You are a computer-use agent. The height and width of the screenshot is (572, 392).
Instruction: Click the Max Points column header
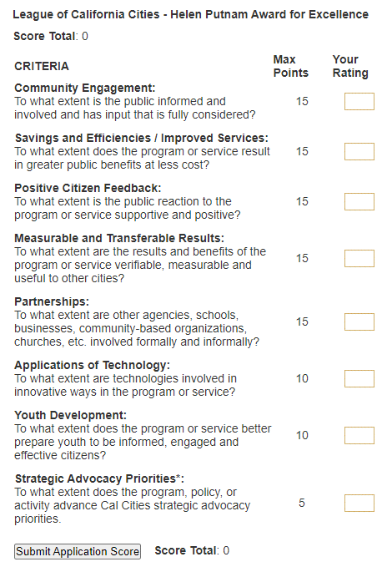coord(291,66)
